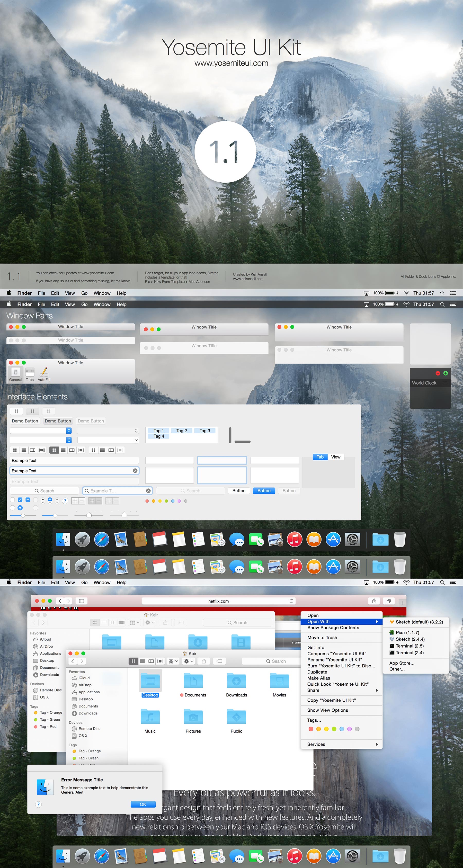Toggle the mixed-state checkbox
The height and width of the screenshot is (868, 463).
[28, 500]
